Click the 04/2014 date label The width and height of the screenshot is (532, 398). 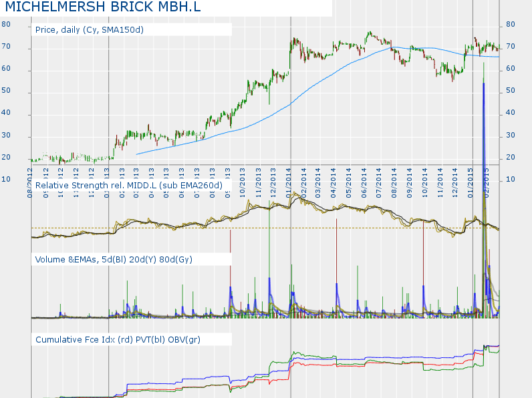coord(334,183)
